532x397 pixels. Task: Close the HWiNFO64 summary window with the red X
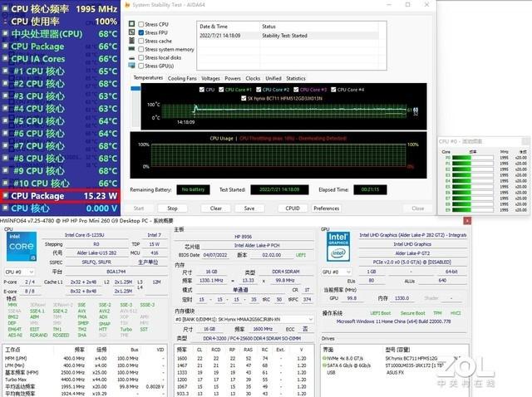[x=467, y=221]
